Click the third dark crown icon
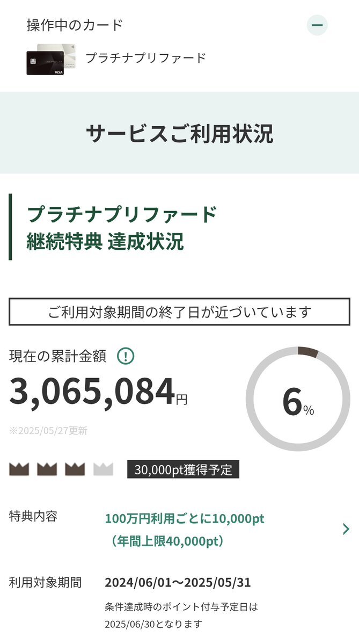The image size is (359, 644). click(x=75, y=469)
